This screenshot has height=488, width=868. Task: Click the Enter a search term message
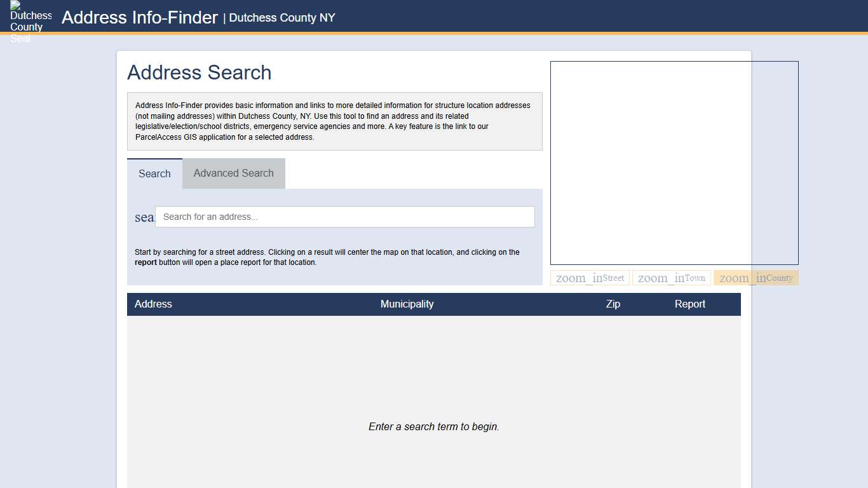click(x=434, y=426)
